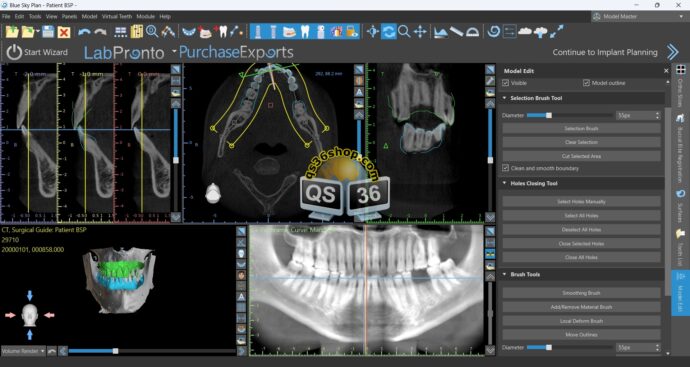Image resolution: width=690 pixels, height=367 pixels.
Task: Click the Cut Selected Area button
Action: [581, 156]
